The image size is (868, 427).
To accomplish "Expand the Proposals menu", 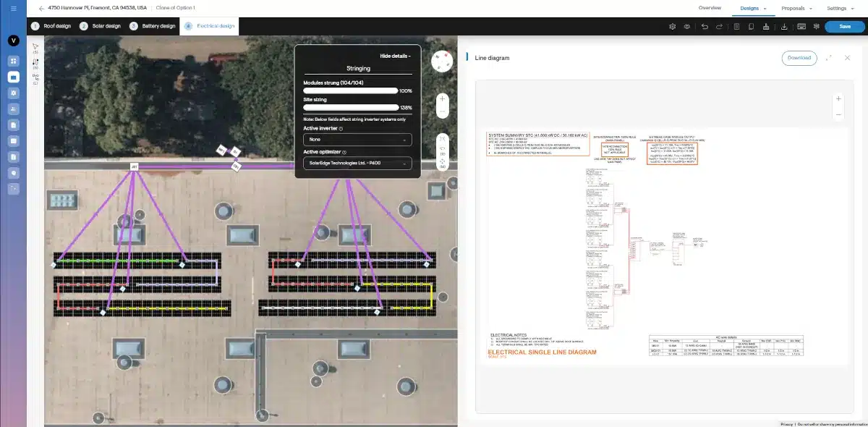I will pyautogui.click(x=796, y=8).
